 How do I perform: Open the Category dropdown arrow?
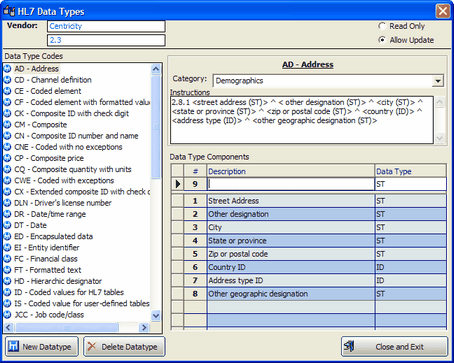tap(438, 81)
